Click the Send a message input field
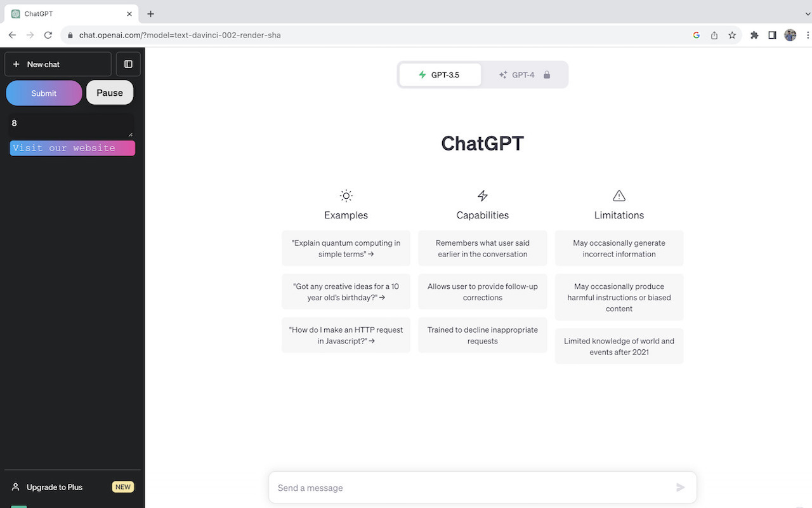The width and height of the screenshot is (812, 508). [444, 487]
